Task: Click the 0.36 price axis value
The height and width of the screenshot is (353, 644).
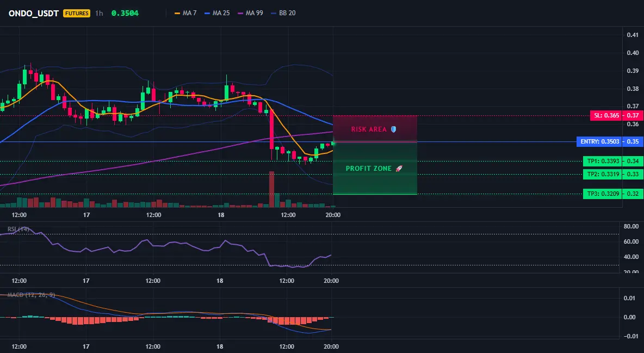Action: click(633, 124)
